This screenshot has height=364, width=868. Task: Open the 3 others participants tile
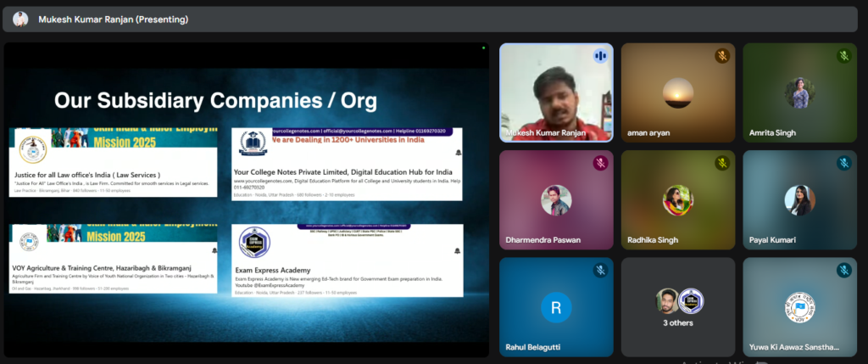(678, 307)
